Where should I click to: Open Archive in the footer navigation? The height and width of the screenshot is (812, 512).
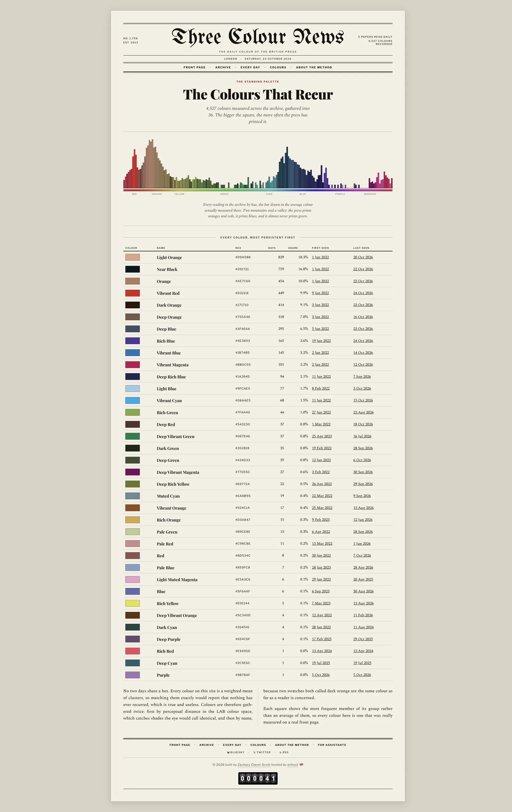pos(206,745)
